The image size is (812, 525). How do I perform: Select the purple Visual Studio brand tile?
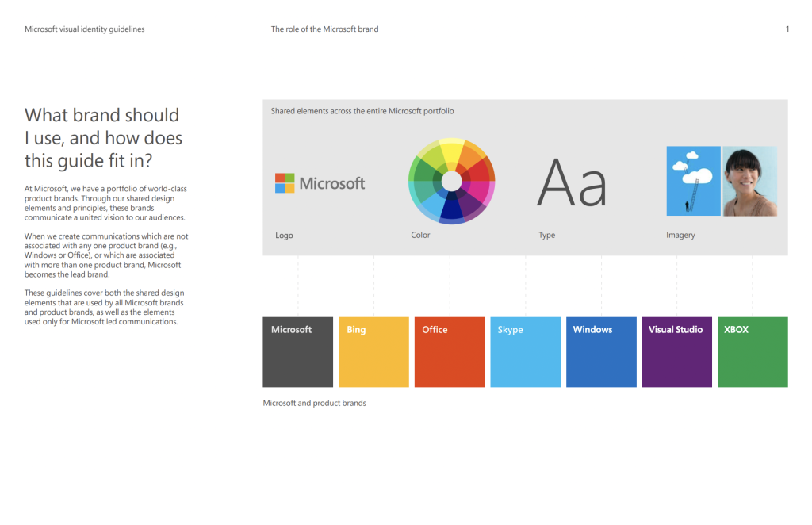(677, 352)
